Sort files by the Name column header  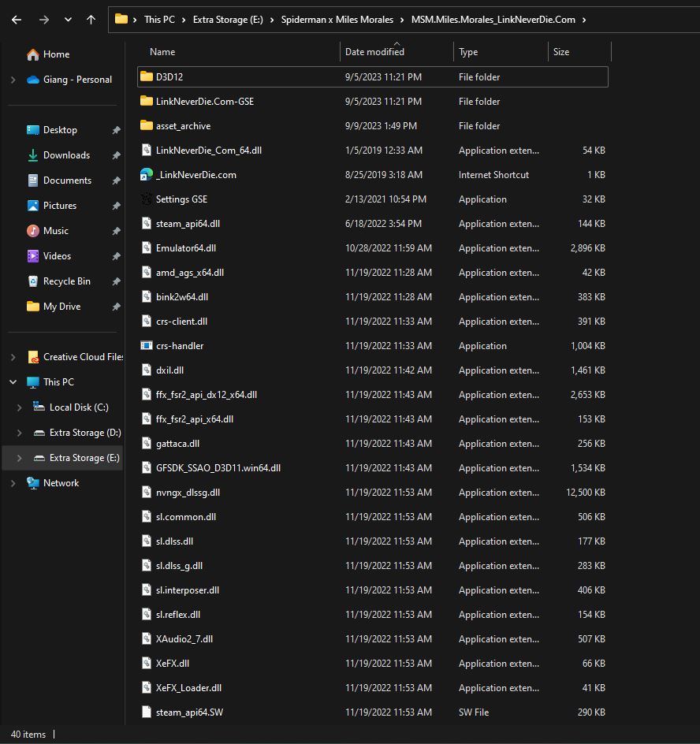(162, 52)
